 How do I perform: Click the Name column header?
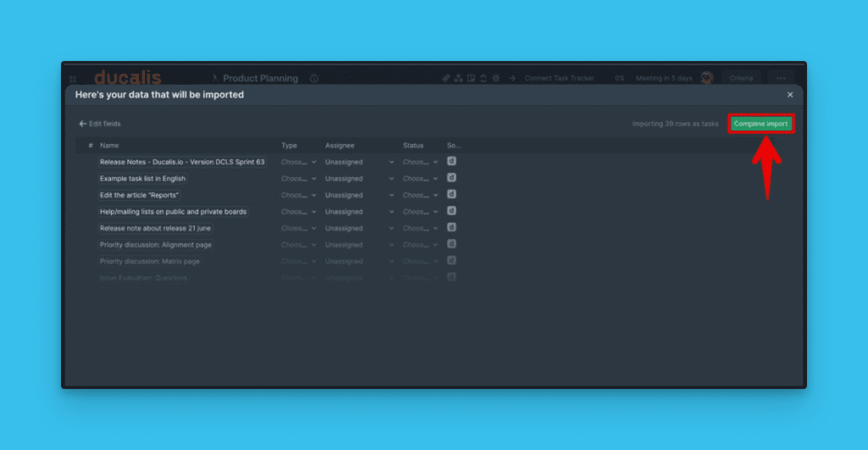(x=109, y=146)
